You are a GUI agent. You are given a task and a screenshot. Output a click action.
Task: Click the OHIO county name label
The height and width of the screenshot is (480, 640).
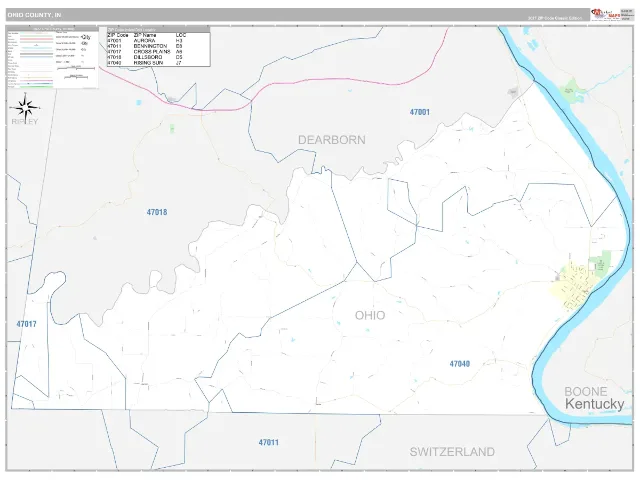[x=370, y=316]
